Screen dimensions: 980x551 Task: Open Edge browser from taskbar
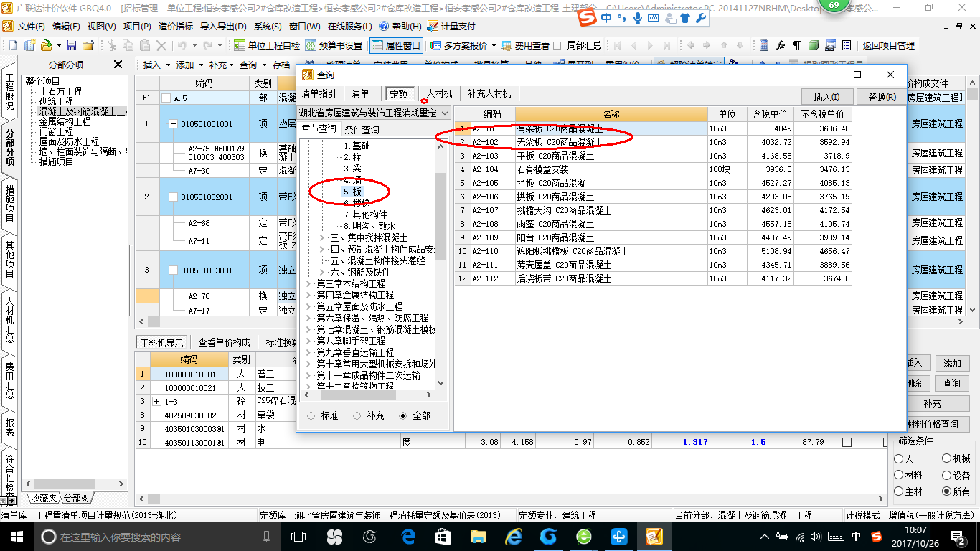(409, 536)
